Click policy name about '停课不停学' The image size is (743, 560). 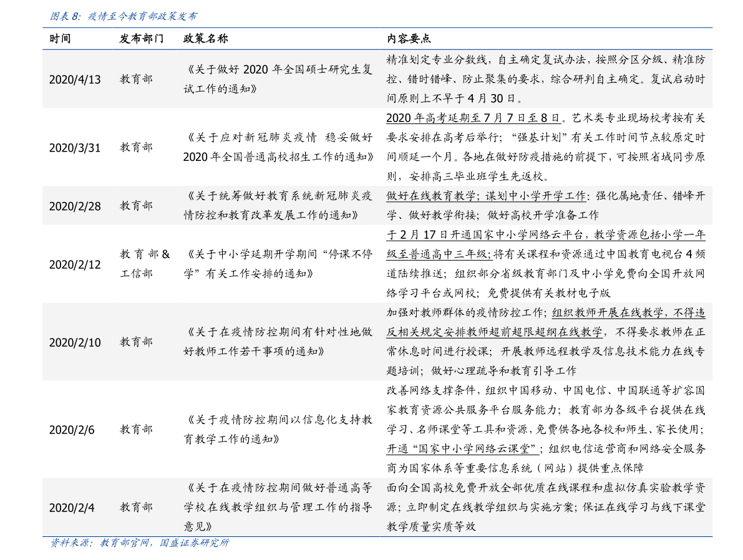(x=278, y=264)
